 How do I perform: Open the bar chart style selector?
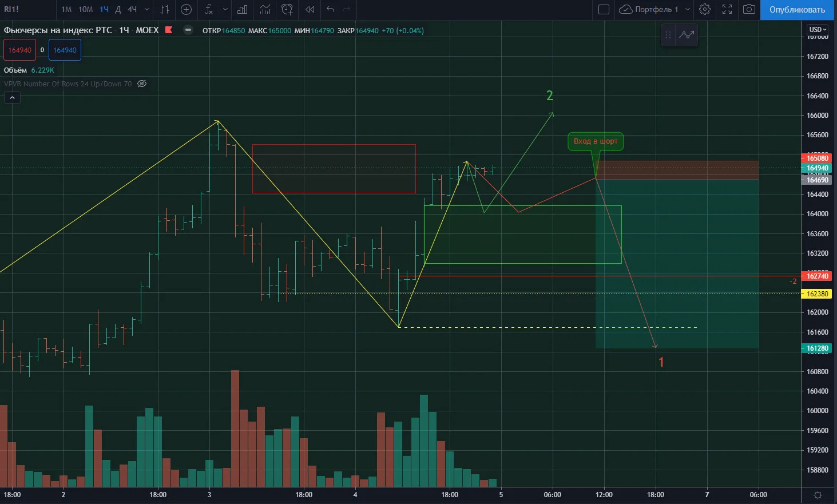pyautogui.click(x=165, y=9)
